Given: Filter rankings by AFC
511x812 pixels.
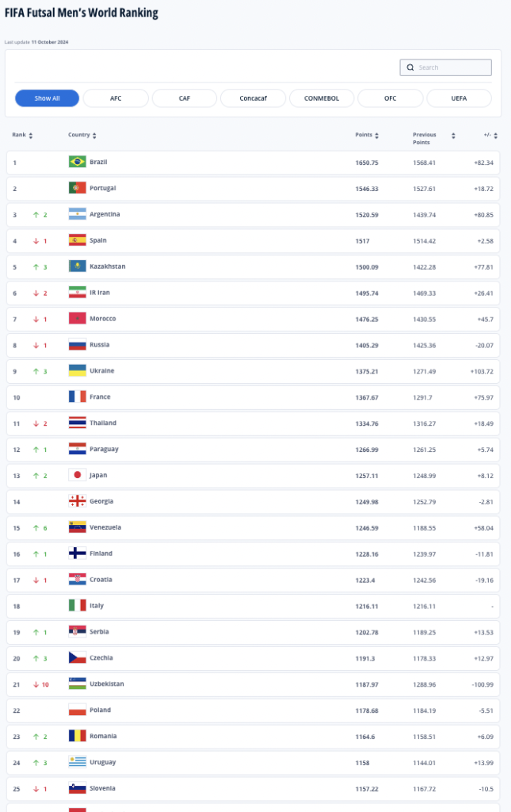Looking at the screenshot, I should [x=116, y=98].
